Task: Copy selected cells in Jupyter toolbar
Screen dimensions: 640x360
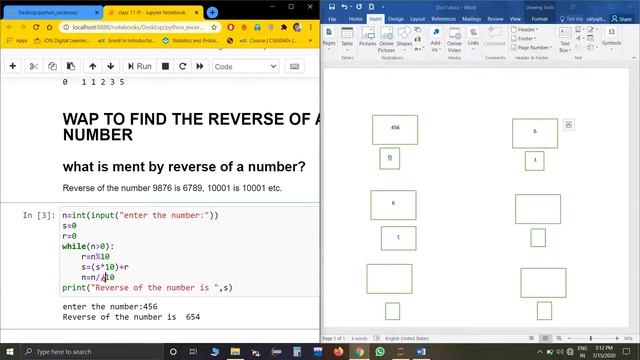Action: [52, 66]
